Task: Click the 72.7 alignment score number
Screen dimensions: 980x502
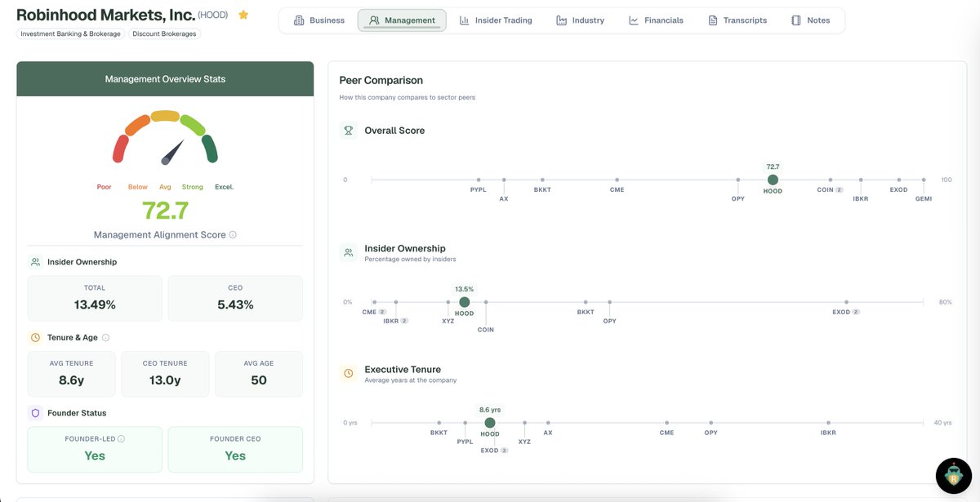Action: 165,211
